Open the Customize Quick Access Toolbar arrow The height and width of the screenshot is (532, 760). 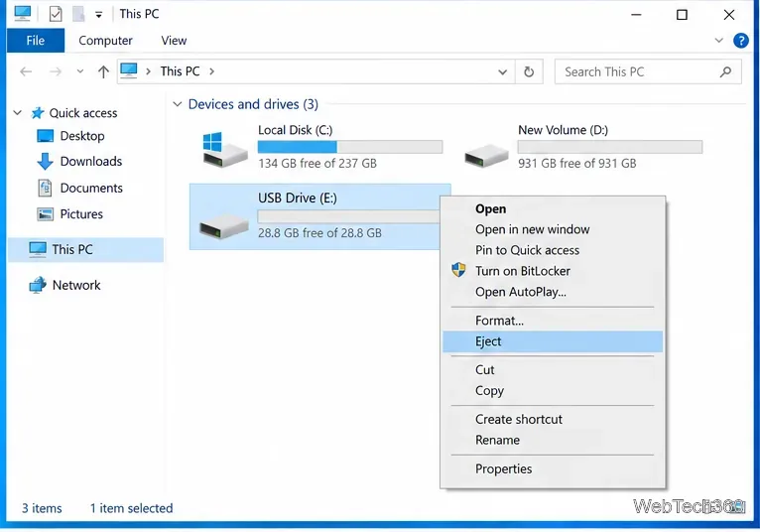(x=98, y=15)
